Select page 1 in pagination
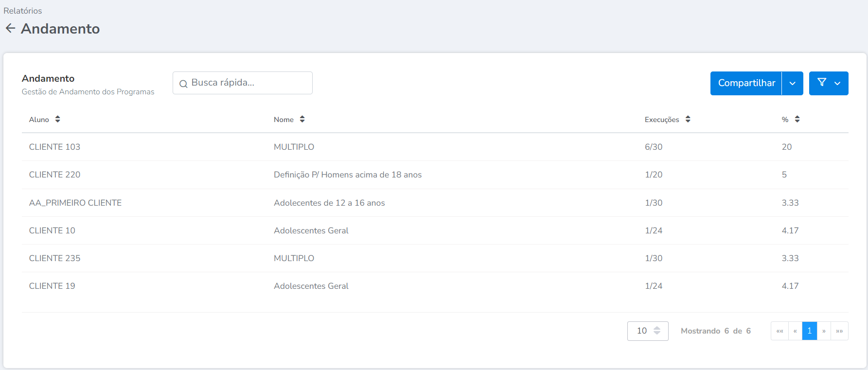868x370 pixels. 809,331
